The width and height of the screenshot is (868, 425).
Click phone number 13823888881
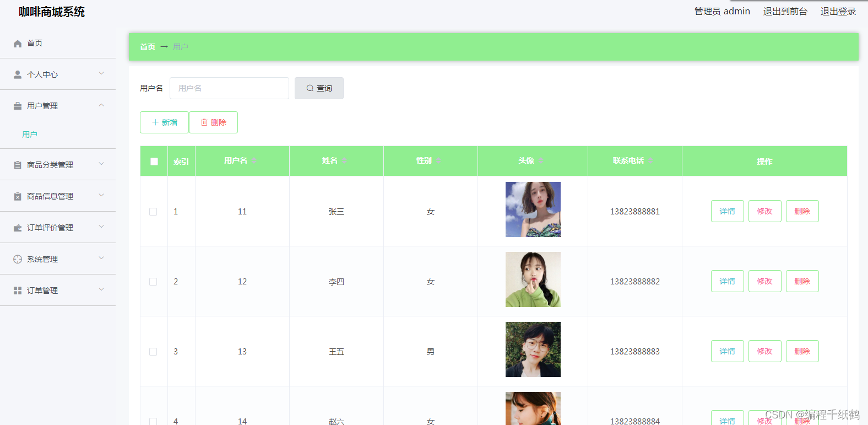point(635,212)
